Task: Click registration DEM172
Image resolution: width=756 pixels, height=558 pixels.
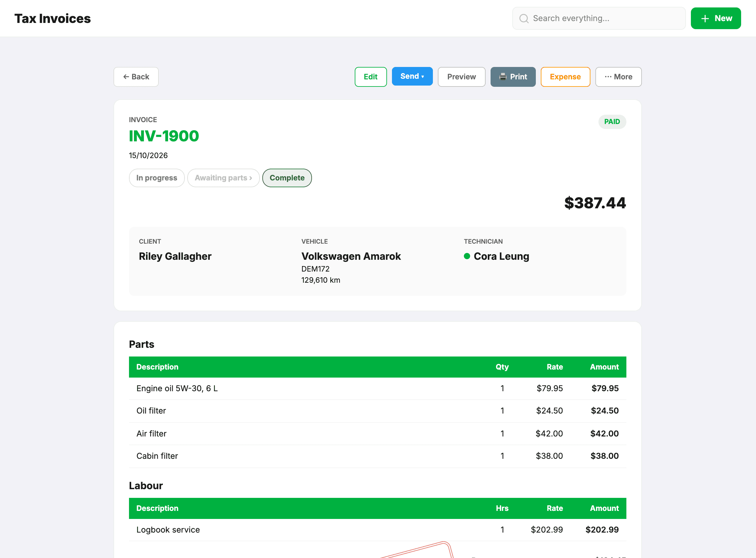Action: click(315, 269)
